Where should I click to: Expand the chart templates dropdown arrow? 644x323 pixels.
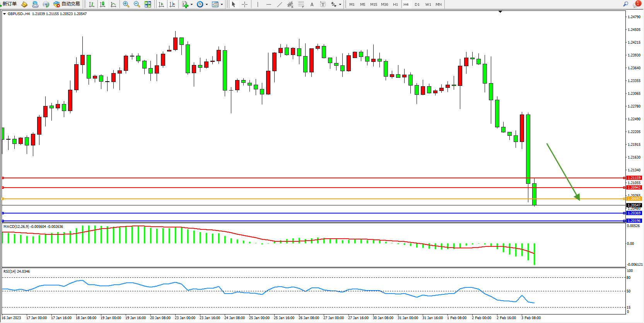[x=222, y=5]
